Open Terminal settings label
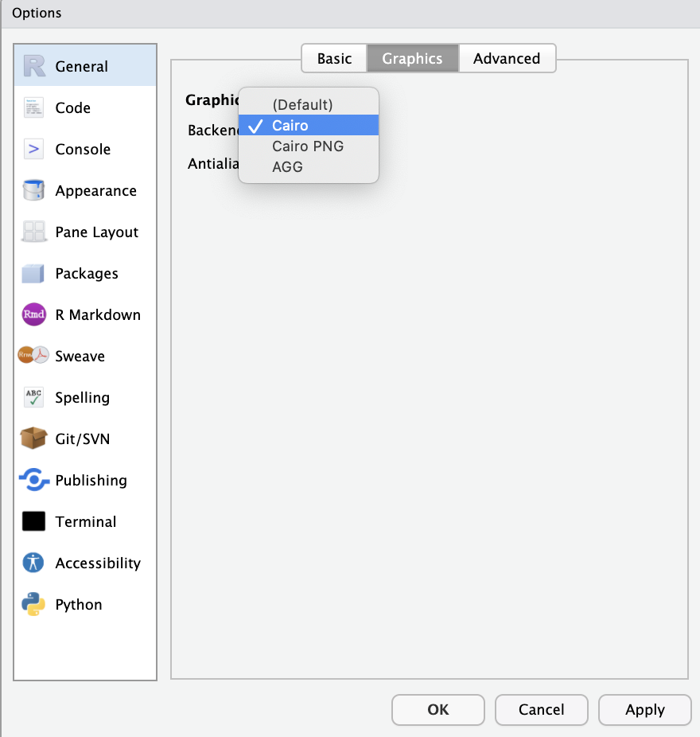This screenshot has height=737, width=700. pyautogui.click(x=86, y=521)
